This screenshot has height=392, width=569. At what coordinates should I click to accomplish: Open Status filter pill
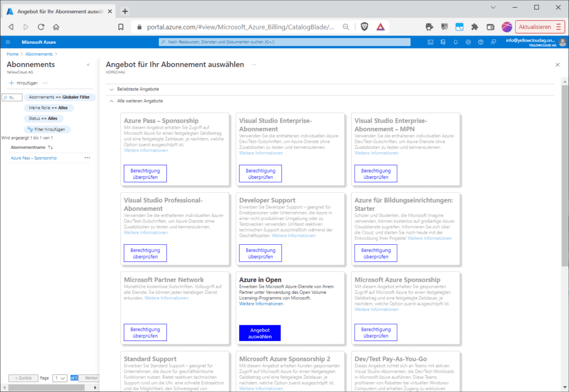tap(43, 118)
